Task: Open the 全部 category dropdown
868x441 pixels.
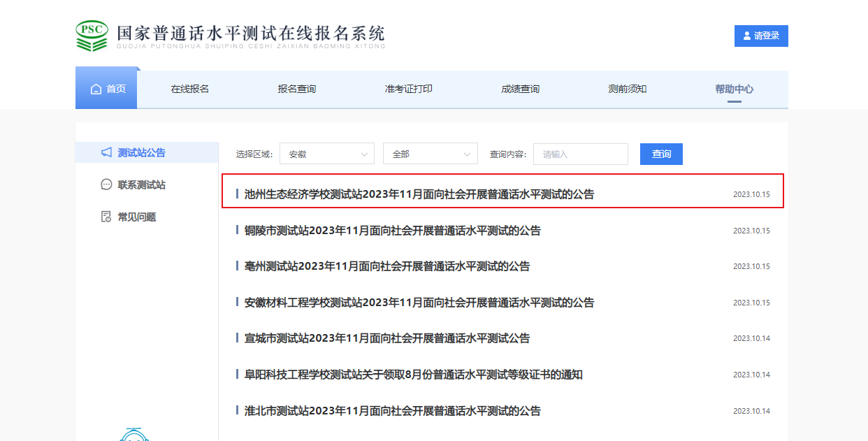Action: (x=430, y=154)
